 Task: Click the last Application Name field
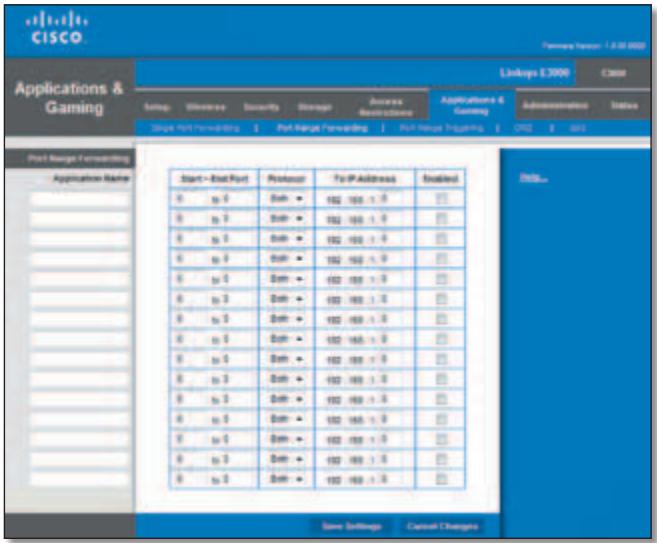coord(79,479)
